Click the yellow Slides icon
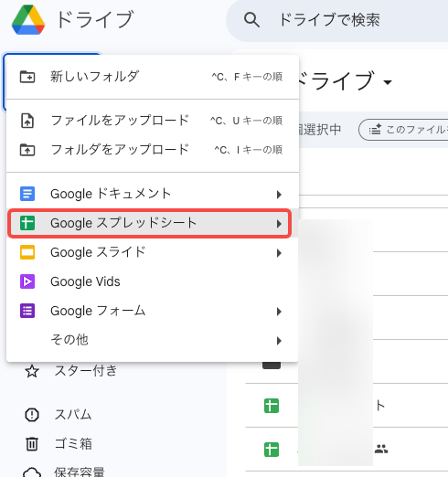448x477 pixels. click(x=27, y=252)
